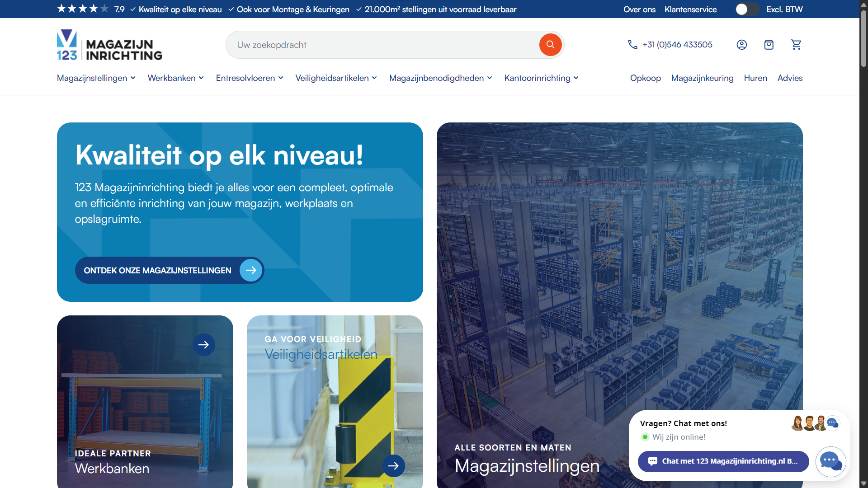Screen dimensions: 868x488
Task: Click the phone icon beside the number
Action: (632, 45)
